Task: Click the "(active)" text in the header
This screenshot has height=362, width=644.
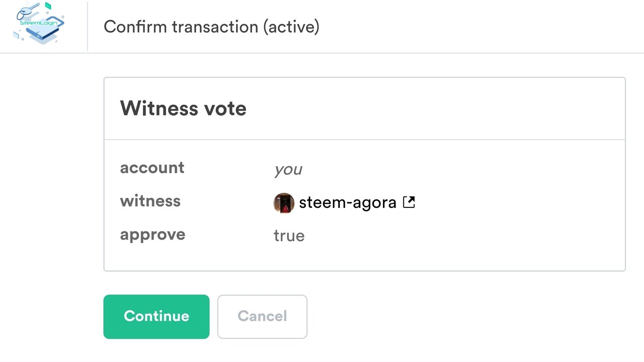Action: point(291,27)
